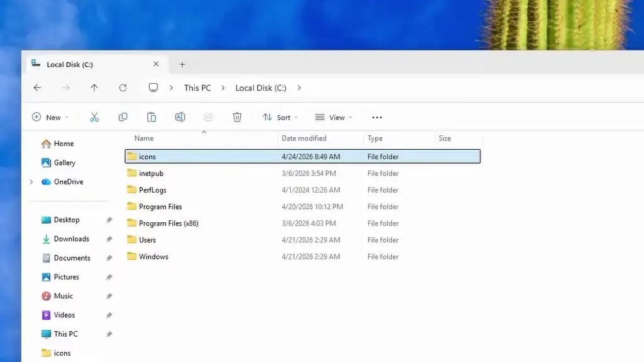
Task: Open Pictures in Quick access
Action: (x=60, y=277)
